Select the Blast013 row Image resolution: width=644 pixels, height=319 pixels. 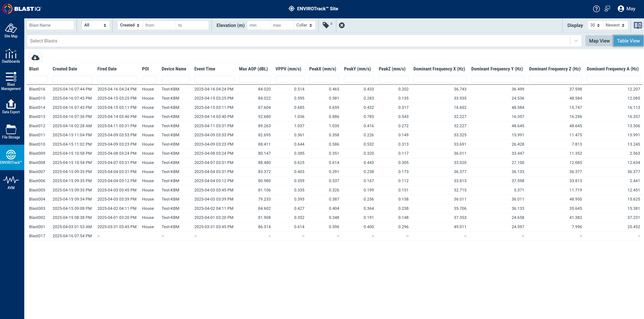click(335, 117)
